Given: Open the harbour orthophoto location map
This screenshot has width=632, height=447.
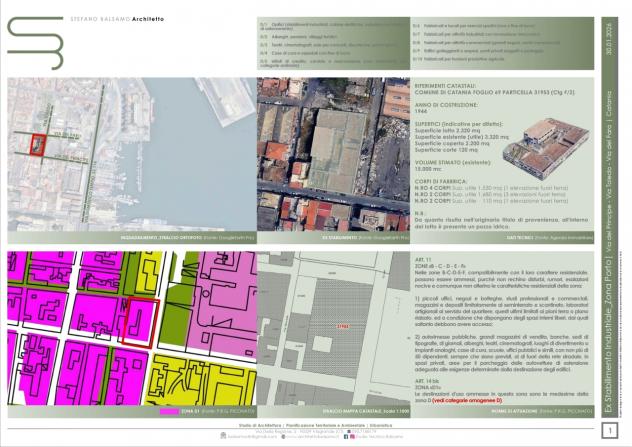Looking at the screenshot, I should coord(132,154).
